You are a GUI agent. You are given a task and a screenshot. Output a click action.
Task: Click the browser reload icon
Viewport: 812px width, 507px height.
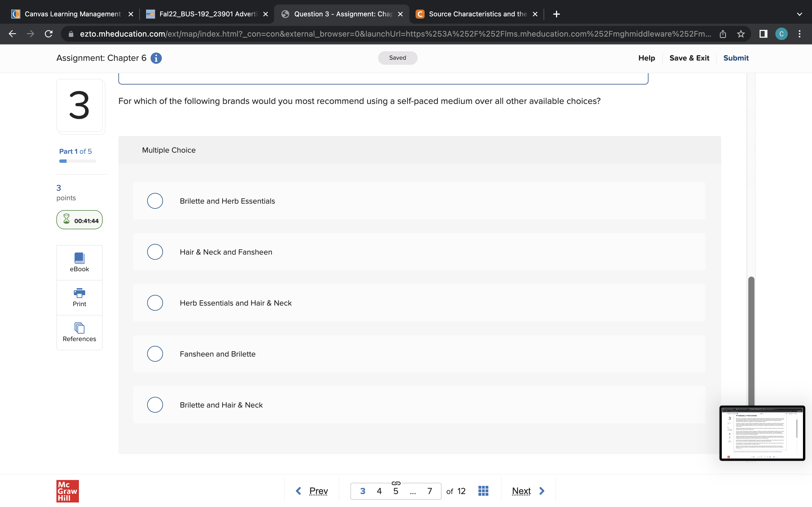[x=49, y=34]
